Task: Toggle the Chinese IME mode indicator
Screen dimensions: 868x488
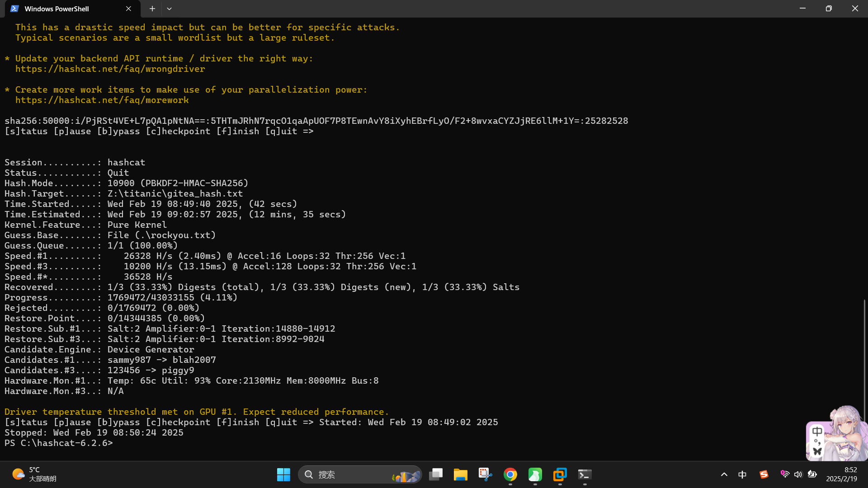Action: [x=742, y=474]
